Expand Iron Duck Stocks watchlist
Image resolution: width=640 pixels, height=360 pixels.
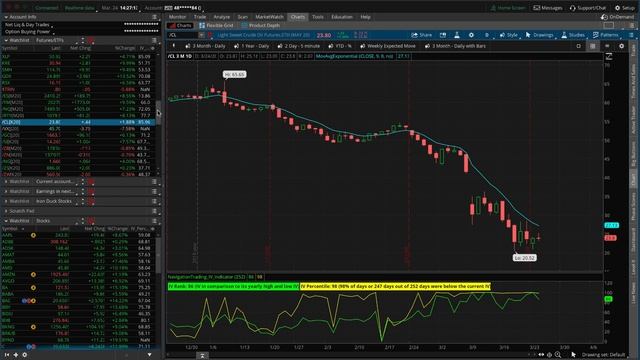[x=6, y=201]
